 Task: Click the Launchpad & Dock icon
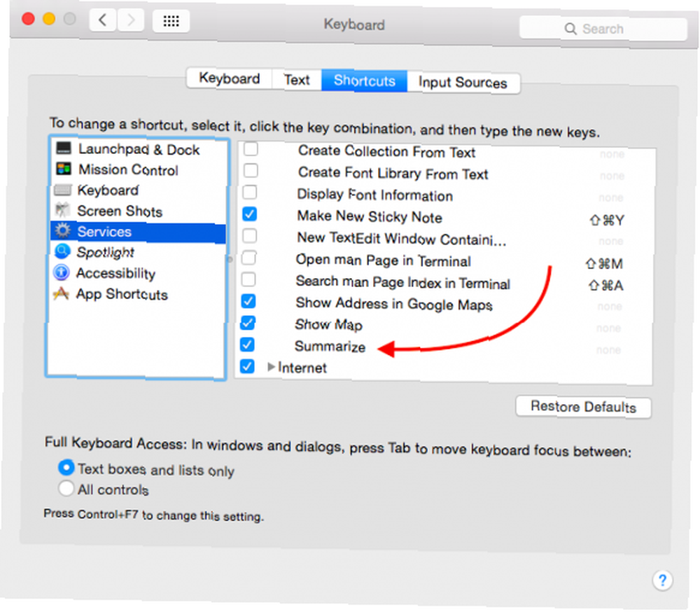coord(64,148)
